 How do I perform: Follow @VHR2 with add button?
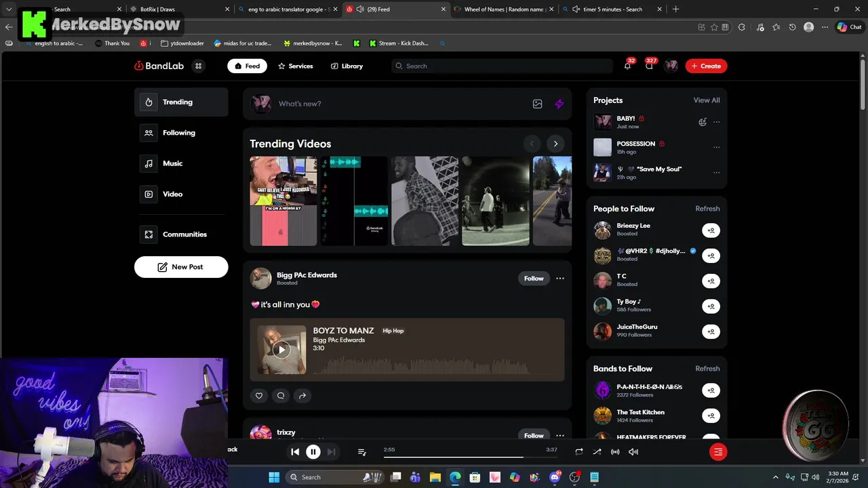click(711, 256)
